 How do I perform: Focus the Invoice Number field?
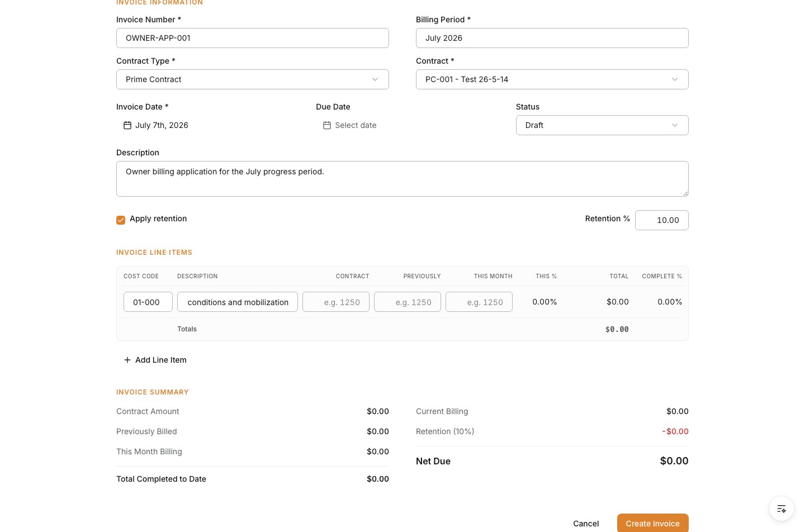pyautogui.click(x=253, y=38)
